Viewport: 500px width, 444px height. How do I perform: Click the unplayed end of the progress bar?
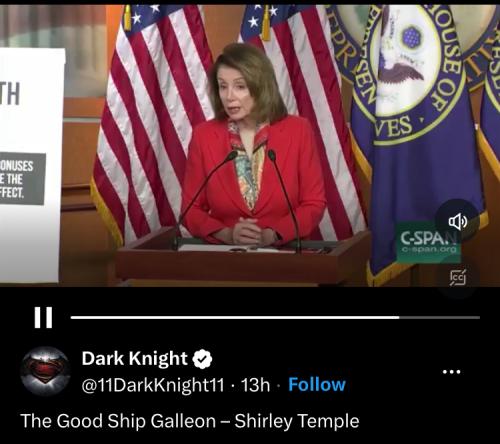440,317
